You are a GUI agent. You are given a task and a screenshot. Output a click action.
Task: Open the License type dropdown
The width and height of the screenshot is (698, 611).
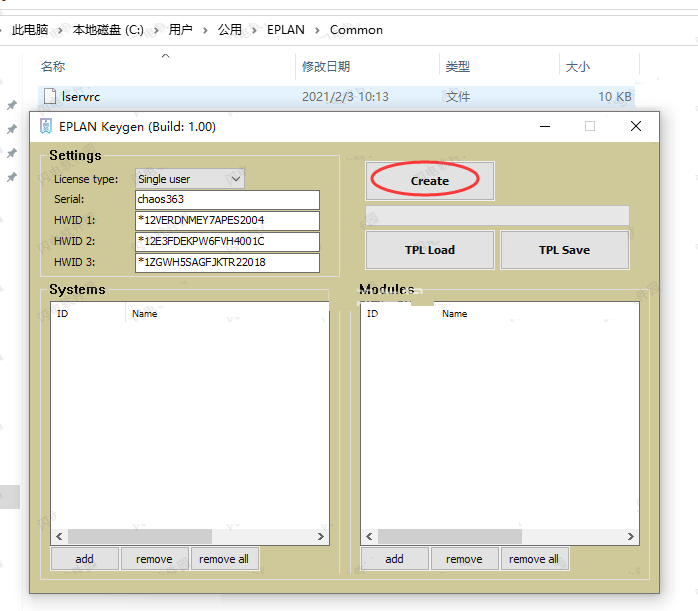(190, 179)
